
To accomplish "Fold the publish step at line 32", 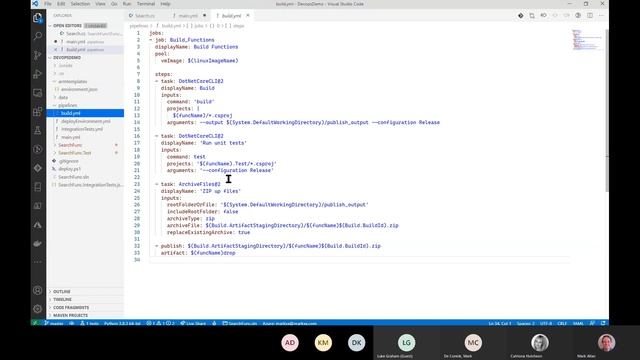I will click(157, 246).
